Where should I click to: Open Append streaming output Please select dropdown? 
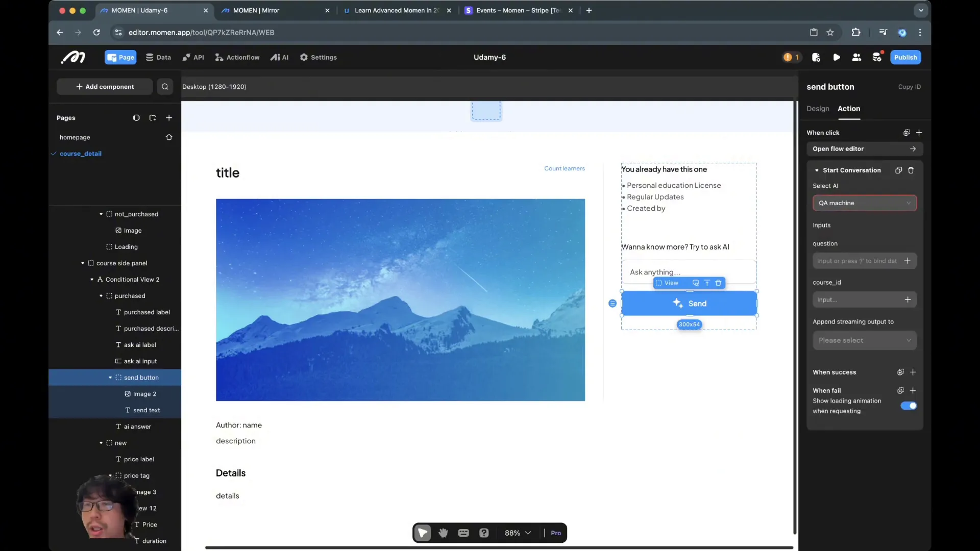[865, 341]
